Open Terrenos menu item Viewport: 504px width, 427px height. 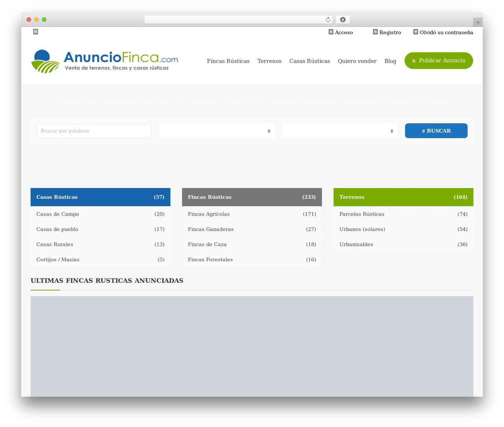tap(269, 61)
